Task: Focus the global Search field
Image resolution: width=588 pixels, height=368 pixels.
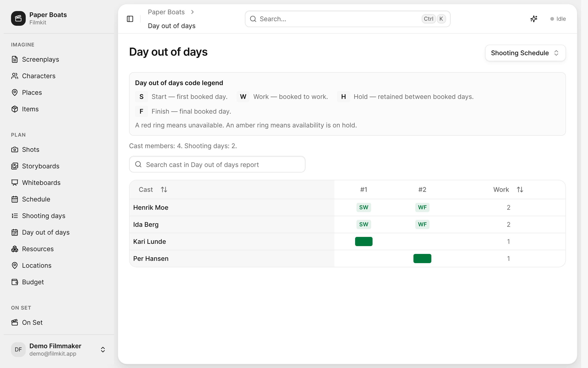Action: pyautogui.click(x=348, y=19)
